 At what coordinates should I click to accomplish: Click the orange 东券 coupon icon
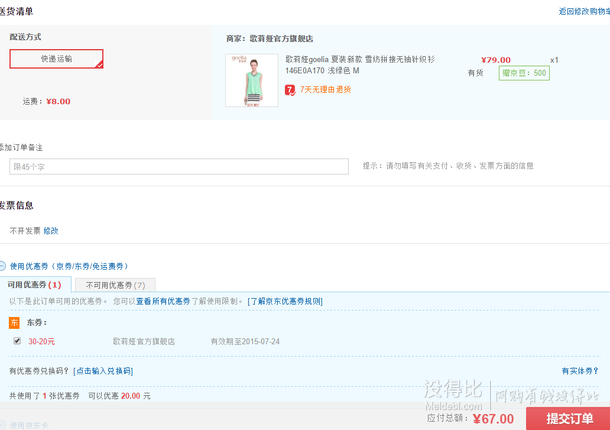coord(14,322)
